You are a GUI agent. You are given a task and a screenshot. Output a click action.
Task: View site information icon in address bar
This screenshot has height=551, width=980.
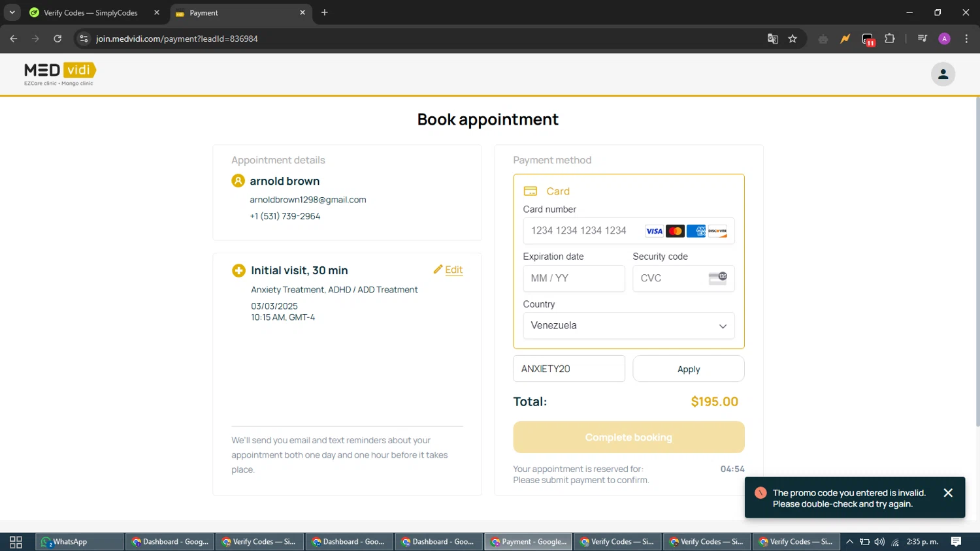coord(84,39)
